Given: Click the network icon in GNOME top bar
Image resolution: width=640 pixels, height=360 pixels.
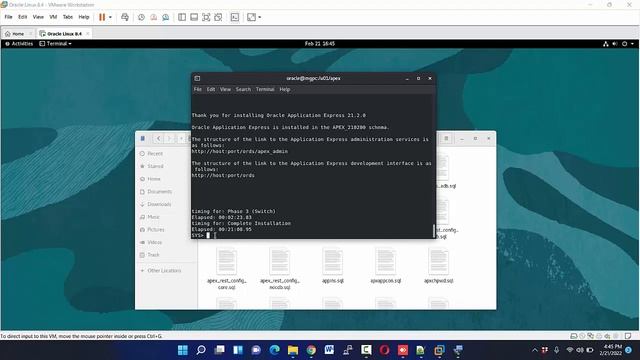Looking at the screenshot, I should (x=606, y=44).
